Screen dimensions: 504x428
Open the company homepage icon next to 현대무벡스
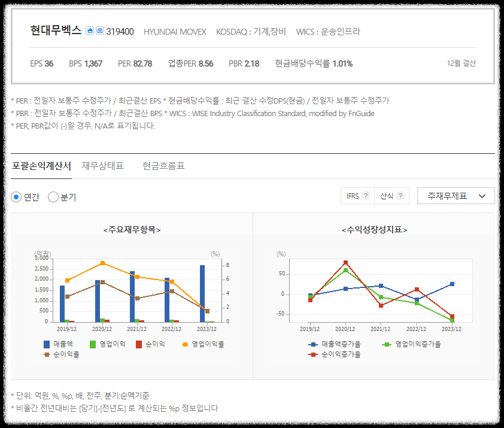[x=90, y=31]
